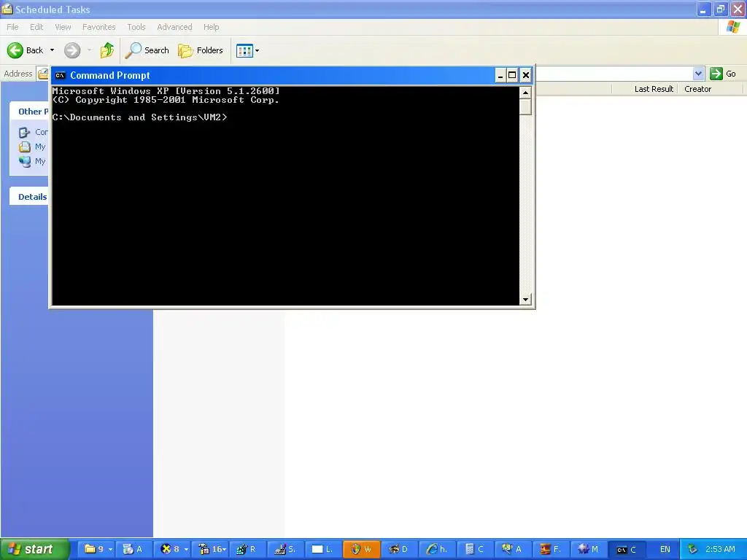Viewport: 747px width, 560px height.
Task: Click the Up folder toolbar icon
Action: click(107, 50)
